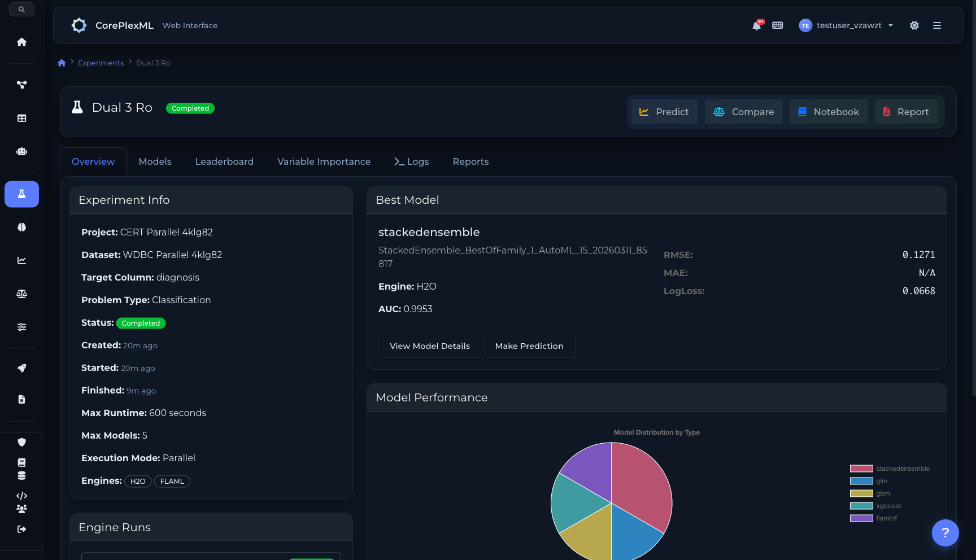
Task: Open the sidebar search icon
Action: click(x=21, y=10)
